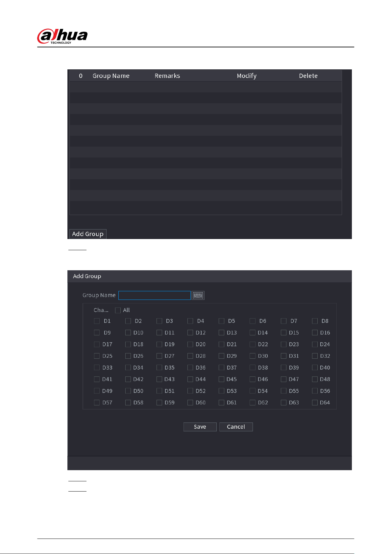Check channel D7
This screenshot has height=554, width=392.
pos(283,321)
